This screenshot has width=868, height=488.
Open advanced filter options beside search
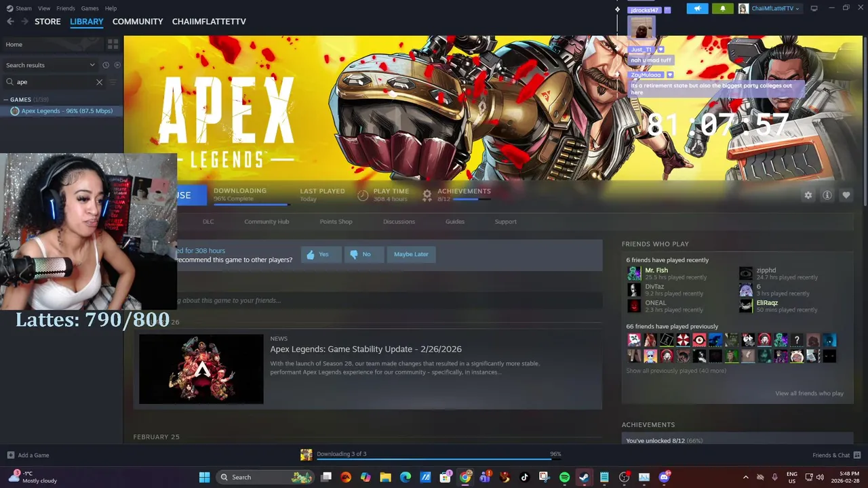pyautogui.click(x=113, y=82)
